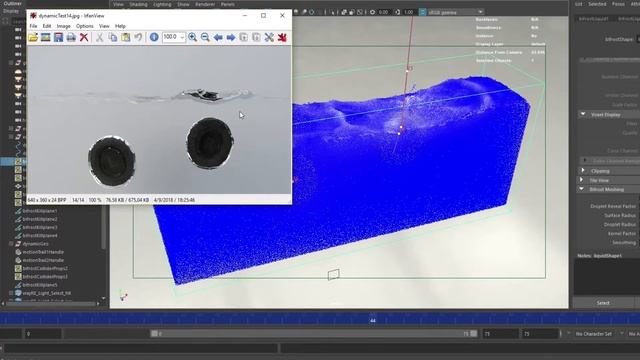Click the Zoom In magnifier icon
Screen dimensions: 640x360
click(x=193, y=38)
